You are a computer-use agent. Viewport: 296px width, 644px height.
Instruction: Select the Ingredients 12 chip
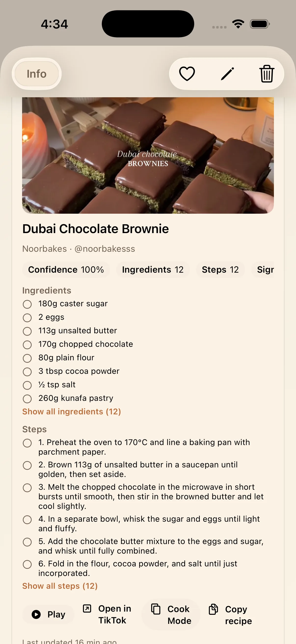pos(153,269)
